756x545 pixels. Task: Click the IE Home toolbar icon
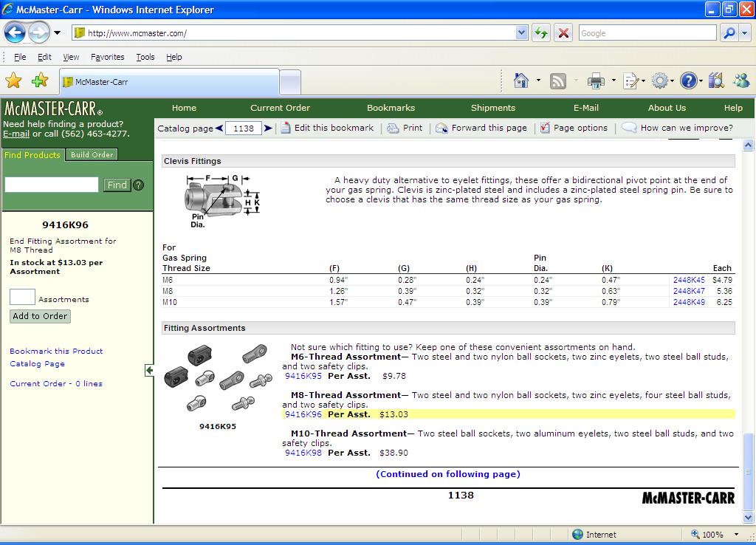(x=521, y=80)
